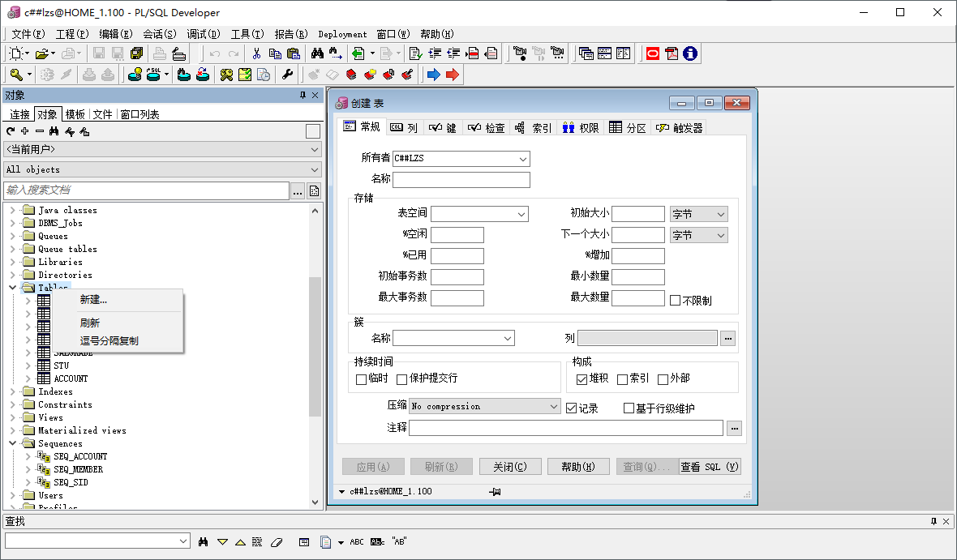Choose 新建... from the context menu
Viewport: 957px width, 560px height.
coord(93,300)
